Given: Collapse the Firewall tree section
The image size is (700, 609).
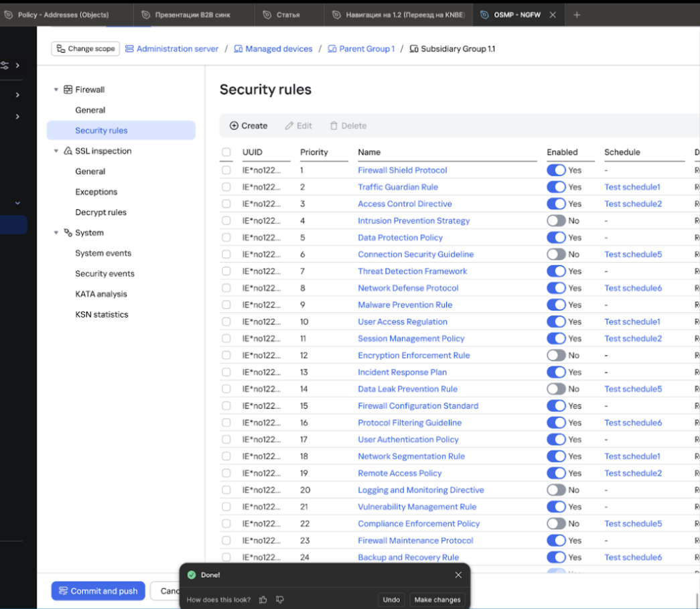Looking at the screenshot, I should click(x=56, y=90).
